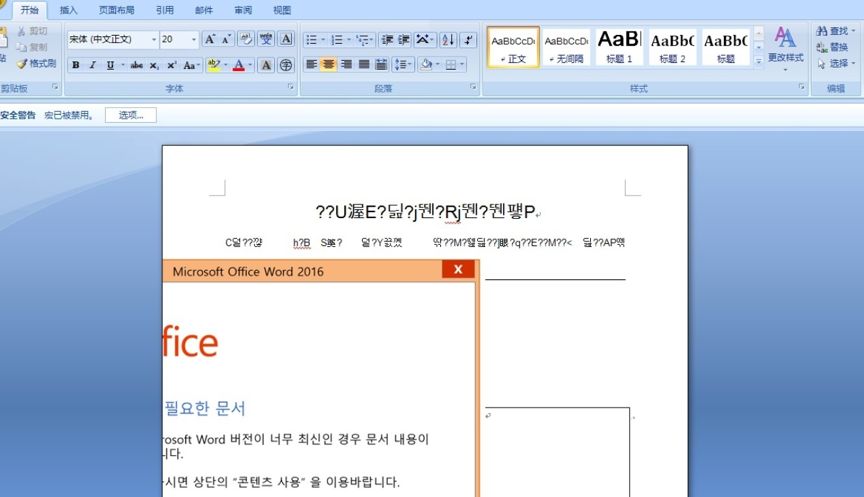Click the grow font size icon
The width and height of the screenshot is (864, 497).
pyautogui.click(x=210, y=40)
